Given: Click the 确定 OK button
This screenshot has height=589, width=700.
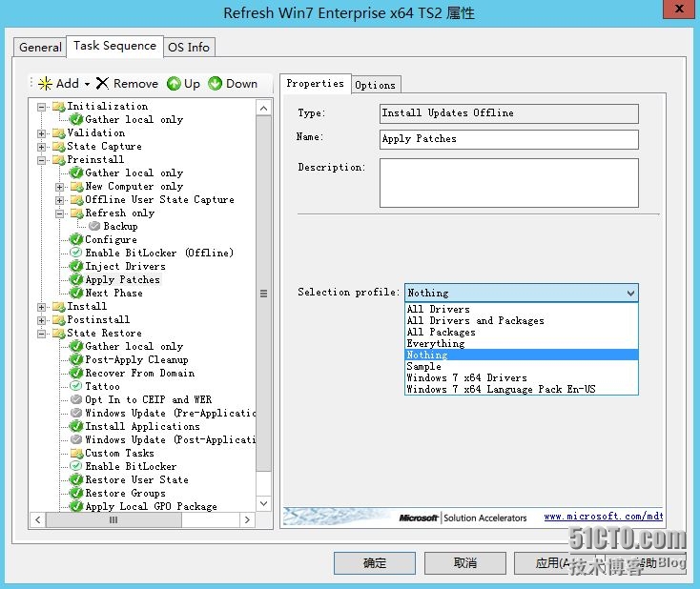Looking at the screenshot, I should tap(375, 563).
